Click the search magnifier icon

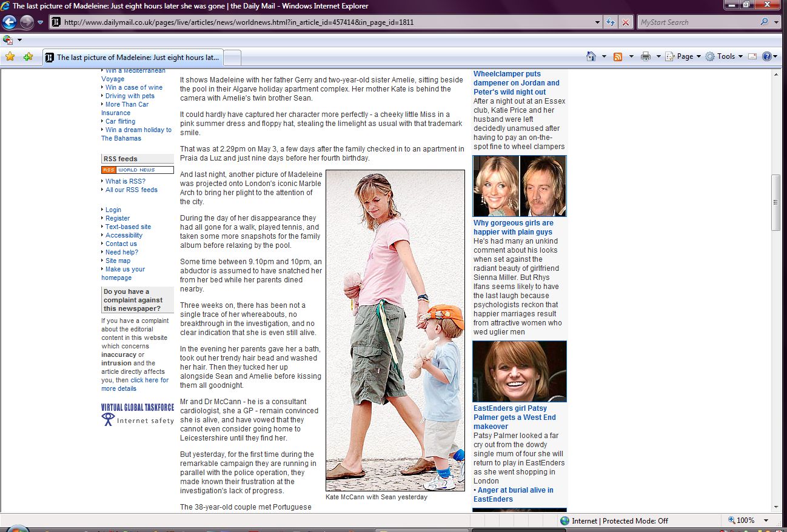[765, 22]
